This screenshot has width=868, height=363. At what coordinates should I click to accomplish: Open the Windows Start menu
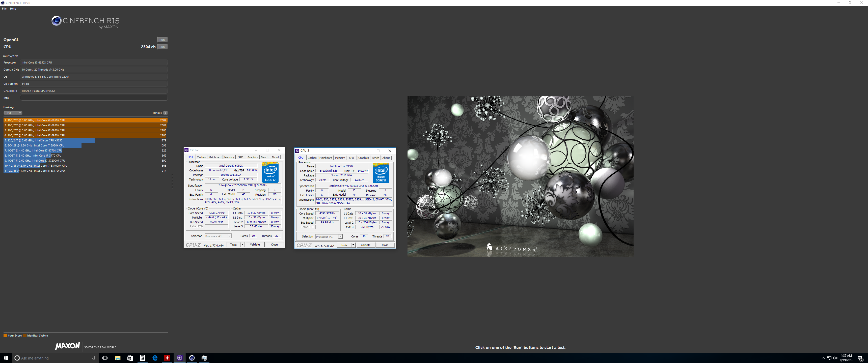6,358
